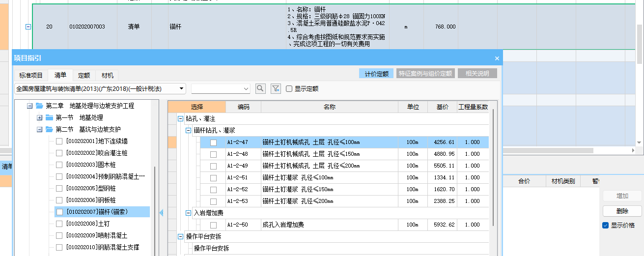Collapse 第二章 地基处理与边坡支护工程 node
644x256 pixels.
(29, 106)
